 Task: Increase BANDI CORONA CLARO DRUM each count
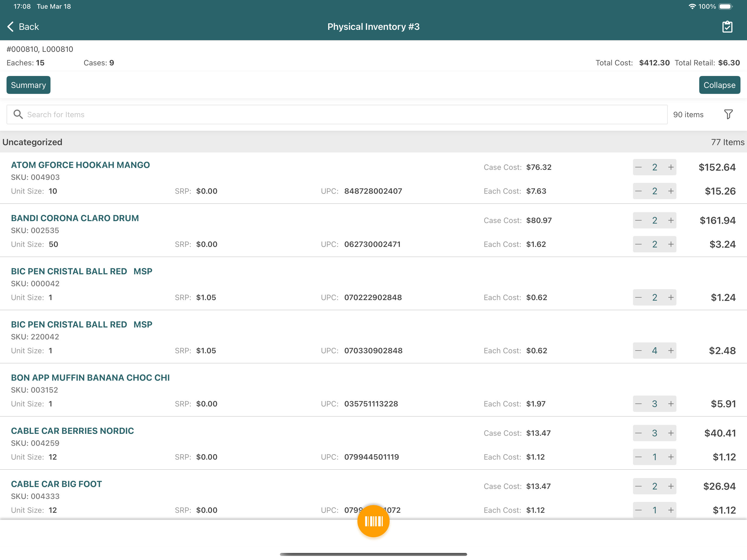coord(671,244)
